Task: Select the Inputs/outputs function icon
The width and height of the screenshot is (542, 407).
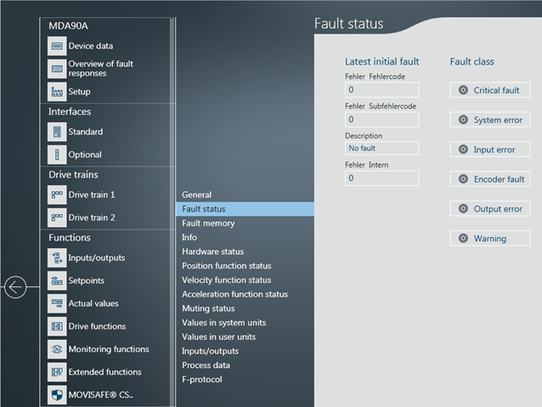Action: click(57, 258)
